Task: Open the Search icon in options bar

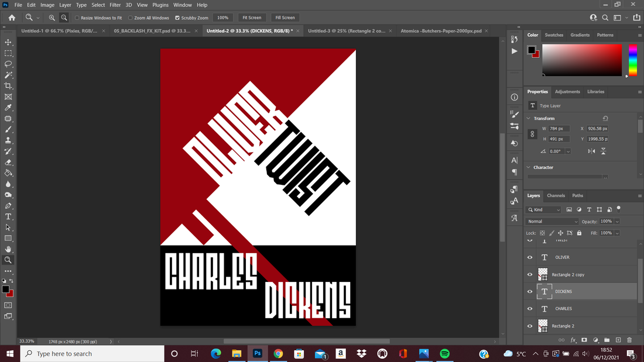Action: coord(605,18)
